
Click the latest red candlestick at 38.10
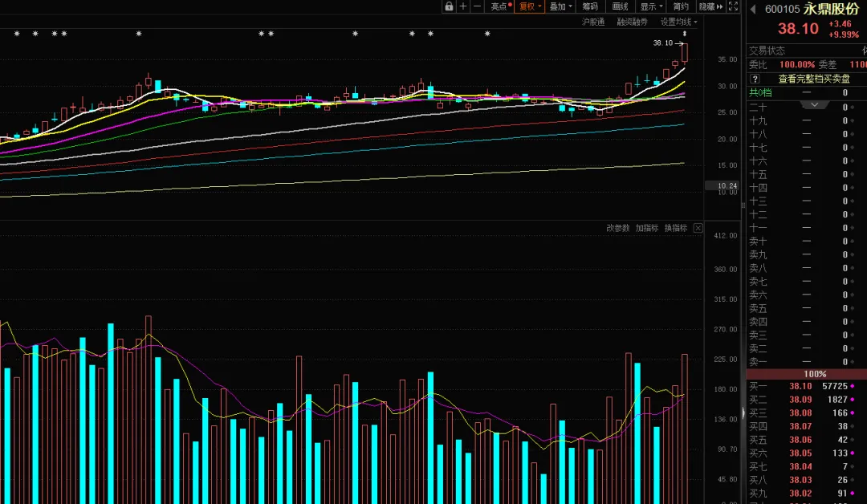(x=685, y=53)
